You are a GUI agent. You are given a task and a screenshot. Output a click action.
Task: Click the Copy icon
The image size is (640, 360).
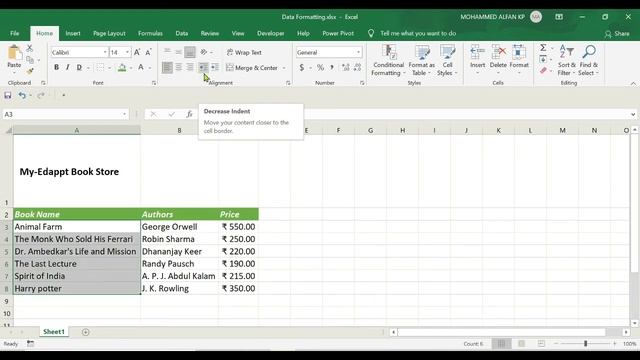tap(30, 60)
